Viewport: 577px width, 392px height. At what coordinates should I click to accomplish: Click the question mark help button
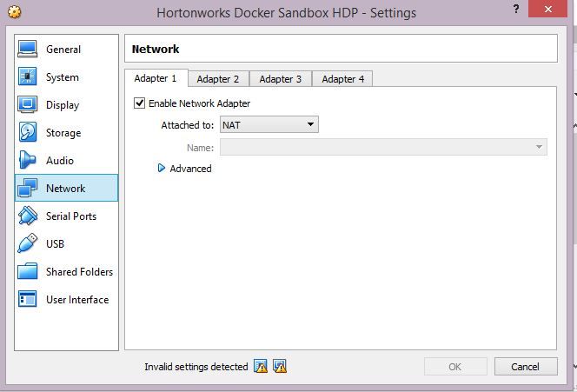point(516,9)
